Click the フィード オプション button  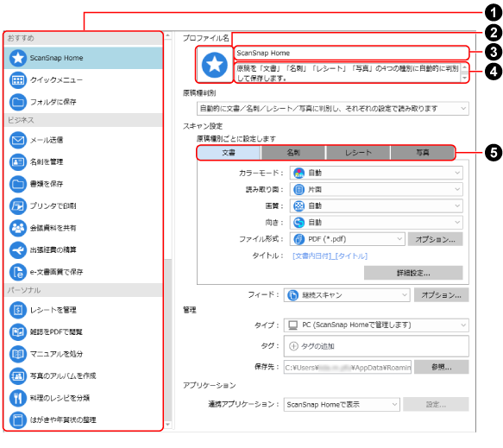point(441,295)
